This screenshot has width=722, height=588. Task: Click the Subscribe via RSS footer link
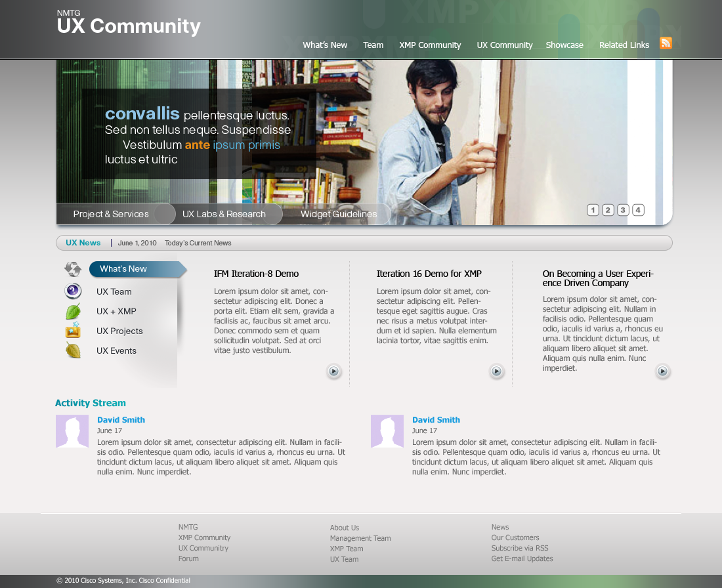[519, 548]
